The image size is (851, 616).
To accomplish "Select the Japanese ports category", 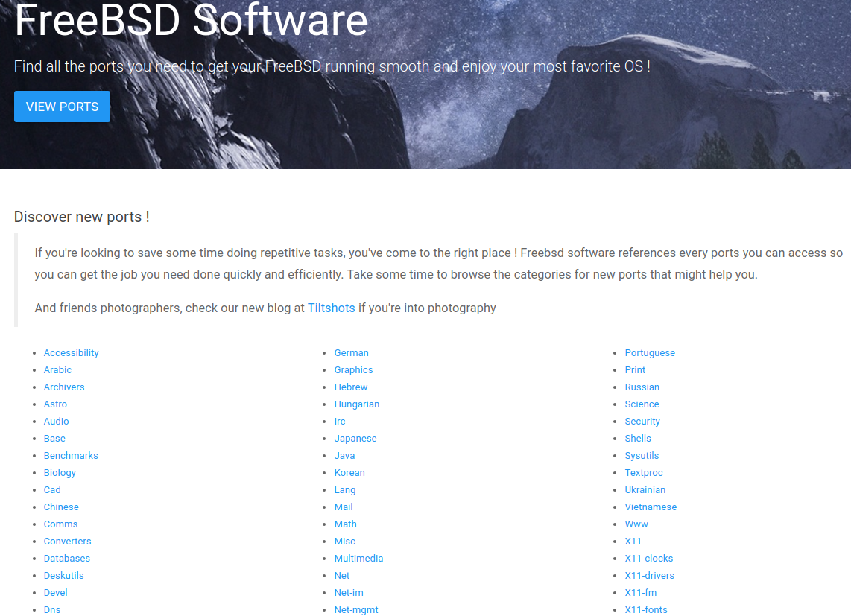I will coord(355,439).
